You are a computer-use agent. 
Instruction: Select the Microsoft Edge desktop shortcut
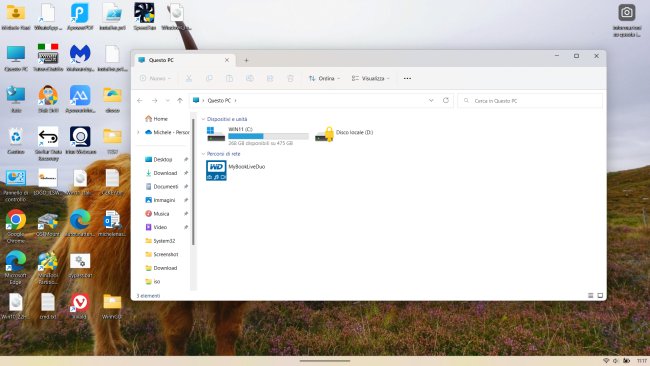(x=16, y=267)
